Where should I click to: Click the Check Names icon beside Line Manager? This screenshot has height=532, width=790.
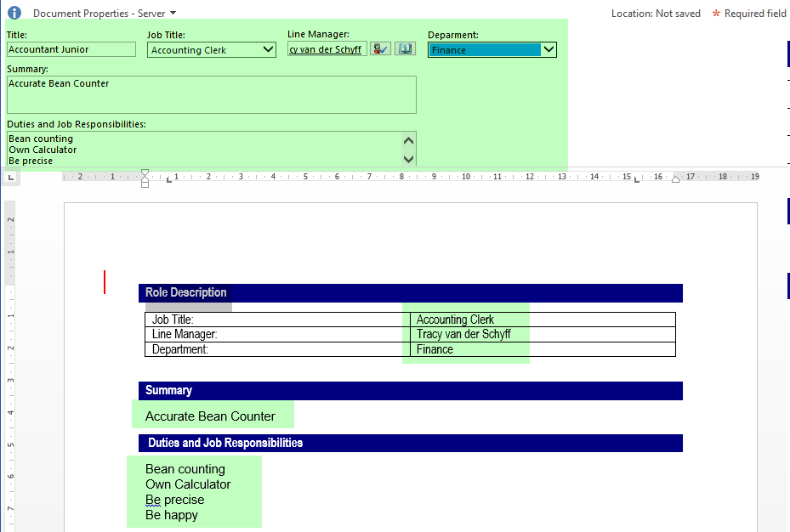380,49
